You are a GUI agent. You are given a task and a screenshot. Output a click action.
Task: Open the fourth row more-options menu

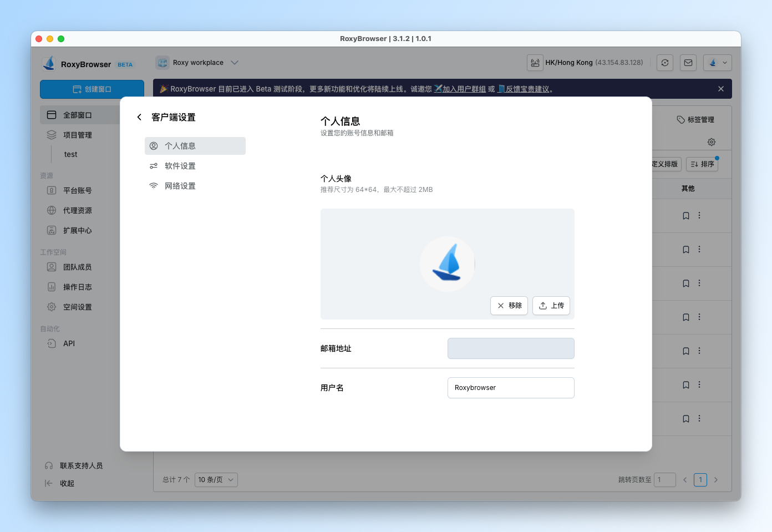[x=699, y=317]
